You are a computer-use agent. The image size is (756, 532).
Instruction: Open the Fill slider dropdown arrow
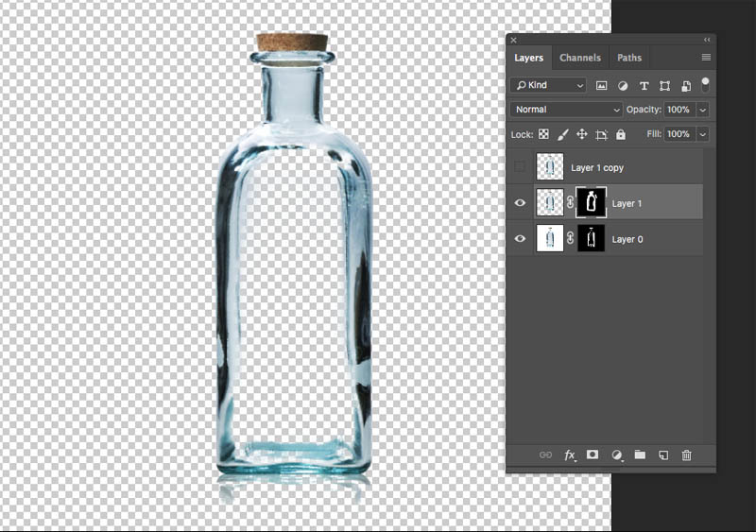click(703, 134)
